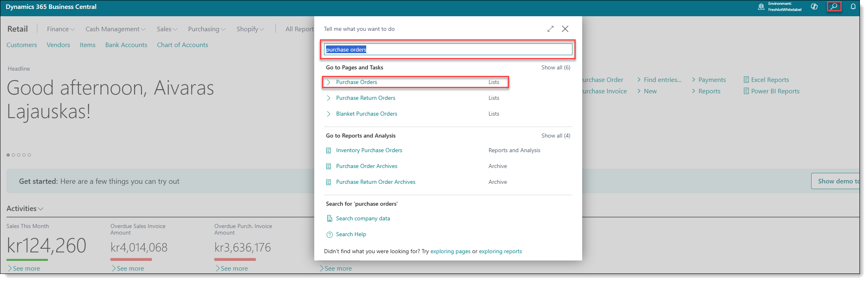Click See more under Sales This Month

point(24,268)
